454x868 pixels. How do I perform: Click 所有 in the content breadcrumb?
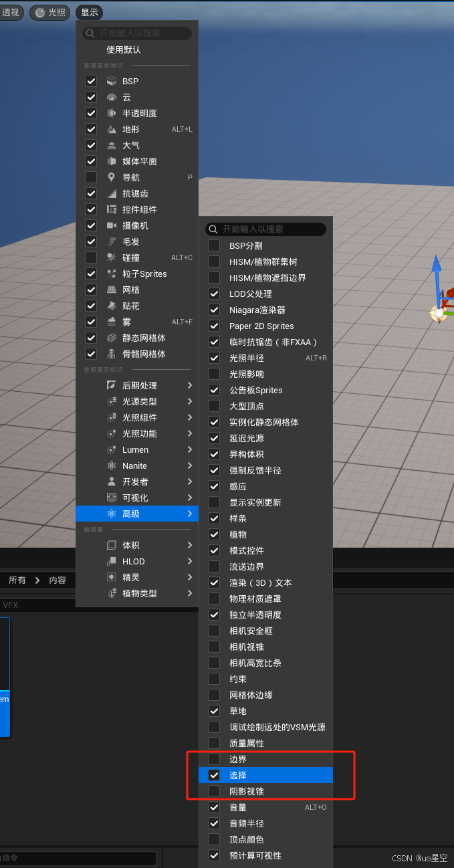pyautogui.click(x=17, y=580)
